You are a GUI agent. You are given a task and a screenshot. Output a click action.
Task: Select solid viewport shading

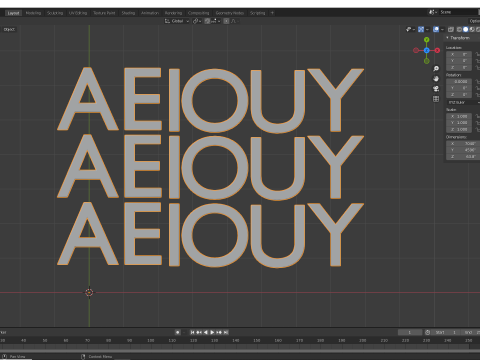pos(466,29)
